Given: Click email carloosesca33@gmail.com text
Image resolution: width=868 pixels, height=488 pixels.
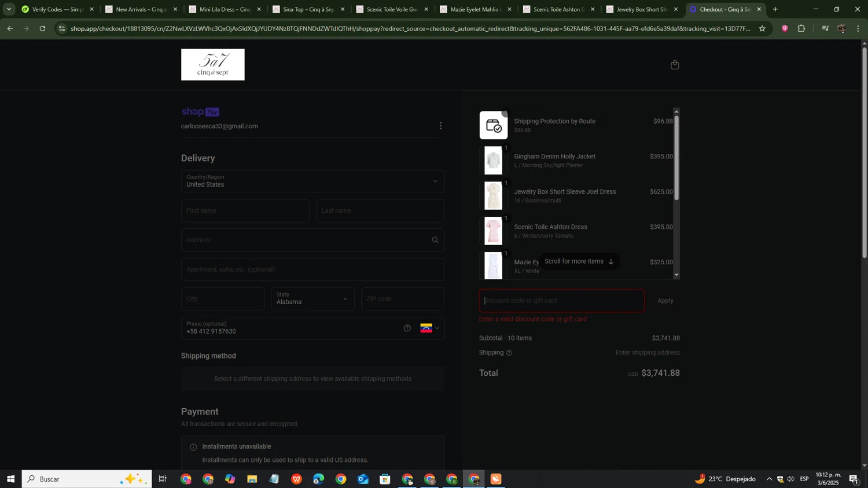Looking at the screenshot, I should [x=219, y=127].
